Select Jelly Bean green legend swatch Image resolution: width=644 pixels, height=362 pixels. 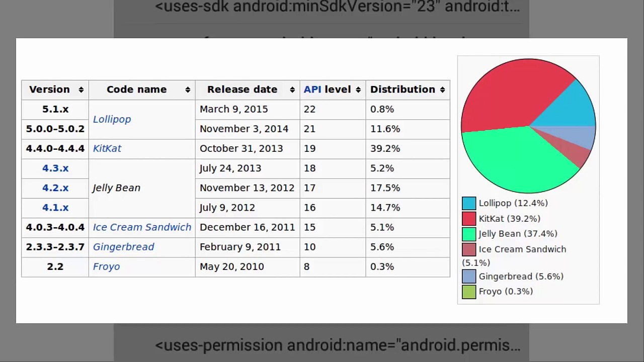pyautogui.click(x=469, y=234)
